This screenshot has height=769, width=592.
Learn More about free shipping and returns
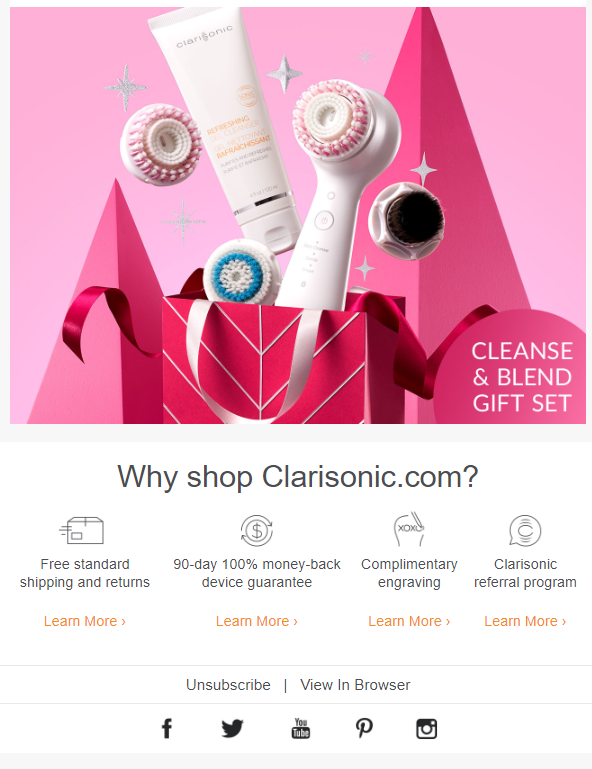pos(85,621)
